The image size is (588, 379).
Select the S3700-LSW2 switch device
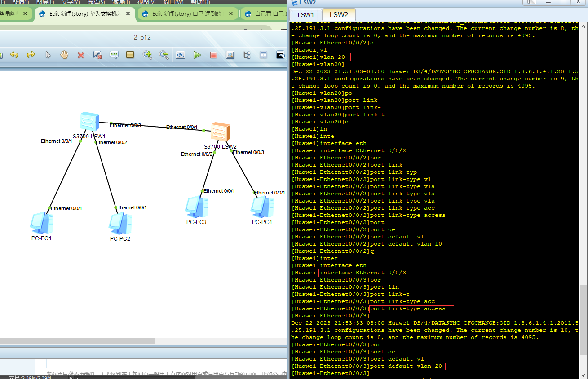tap(221, 132)
